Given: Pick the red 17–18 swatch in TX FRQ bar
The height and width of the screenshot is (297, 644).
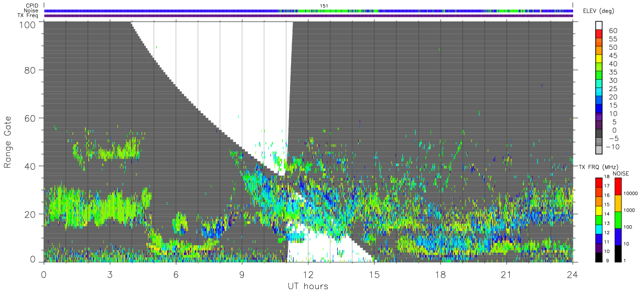Looking at the screenshot, I should point(599,183).
